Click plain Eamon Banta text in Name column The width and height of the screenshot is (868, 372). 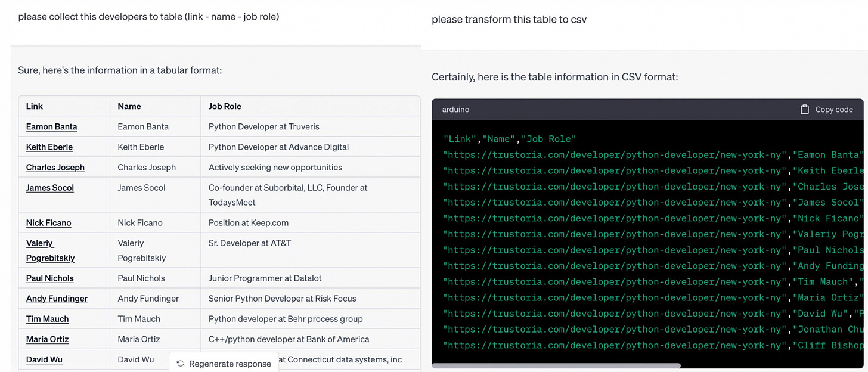[x=143, y=126]
